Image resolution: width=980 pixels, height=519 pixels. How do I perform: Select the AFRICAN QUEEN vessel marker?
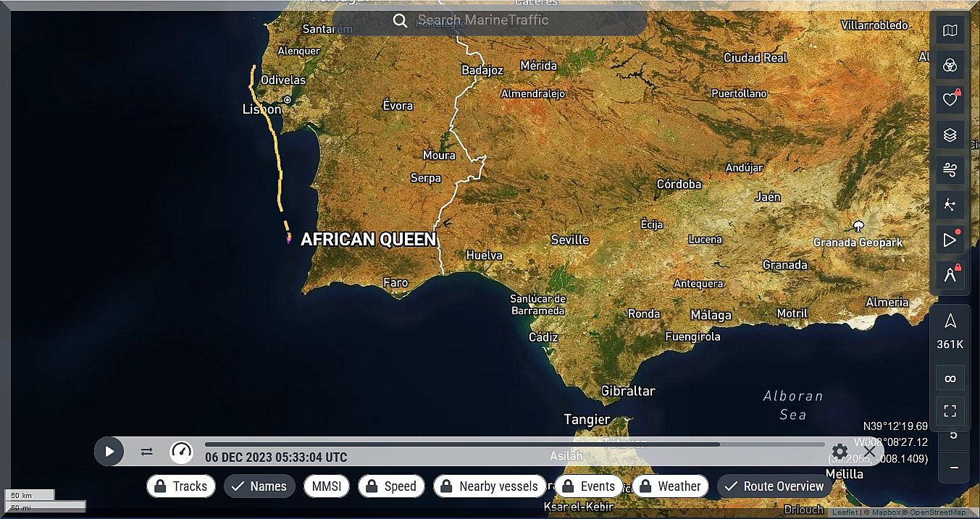[288, 237]
